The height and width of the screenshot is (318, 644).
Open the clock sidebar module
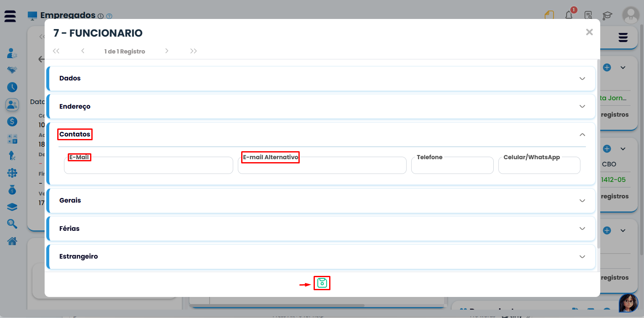click(12, 87)
